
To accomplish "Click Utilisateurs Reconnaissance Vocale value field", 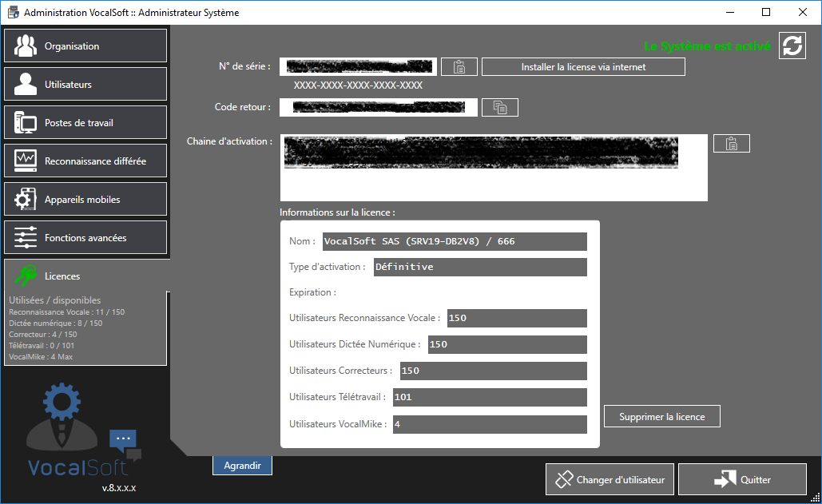I will (x=517, y=318).
